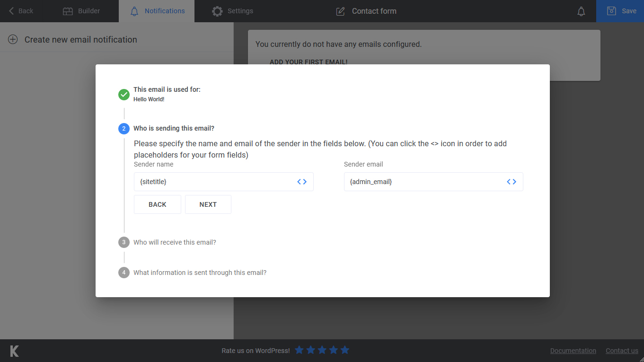Open the bell alerts icon near Save

(582, 11)
